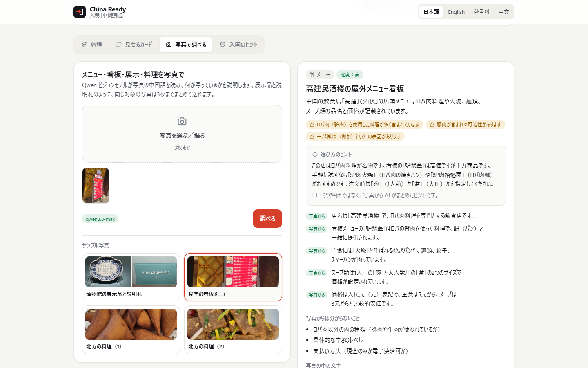
Task: Click the warning icon on the 微辣 alert tag
Action: (x=312, y=137)
